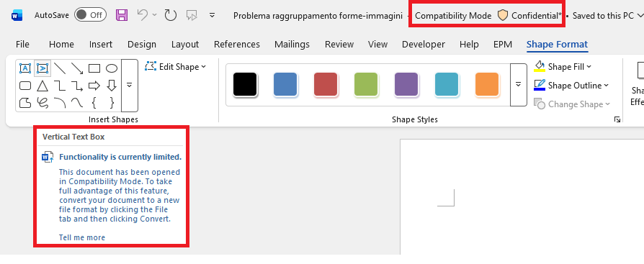
Task: Click the Shape Fill paint bucket button
Action: point(539,66)
